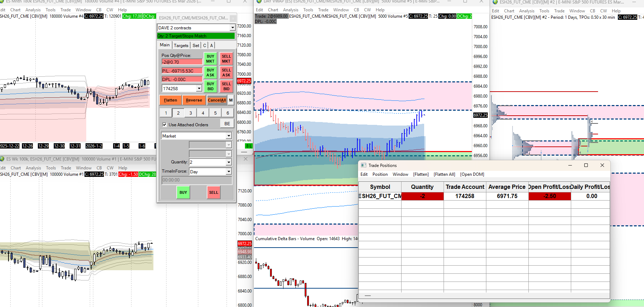Click the Chg: 17.00 text in chart header

pos(133,16)
